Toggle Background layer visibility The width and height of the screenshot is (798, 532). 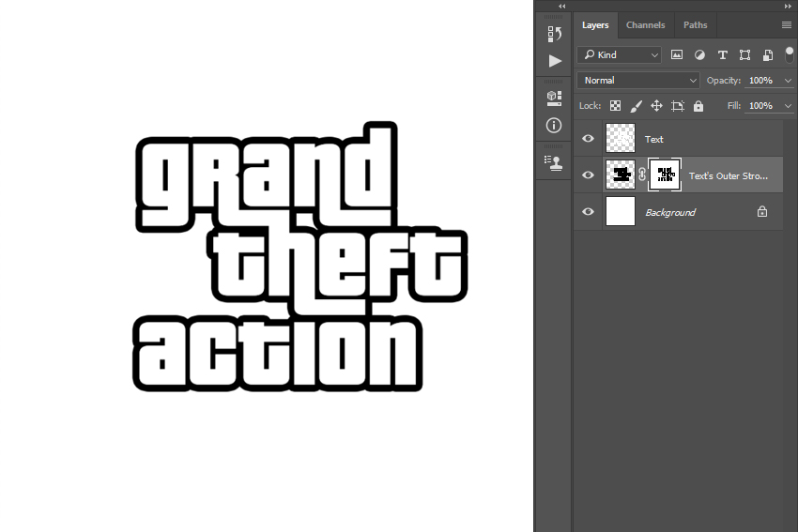tap(589, 212)
